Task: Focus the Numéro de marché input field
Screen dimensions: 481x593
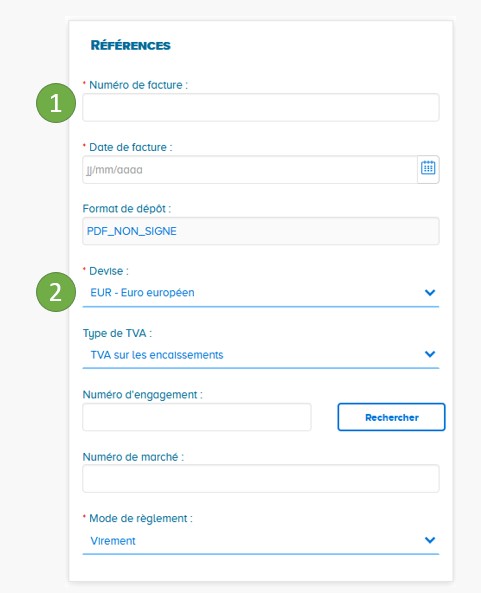Action: click(x=261, y=478)
